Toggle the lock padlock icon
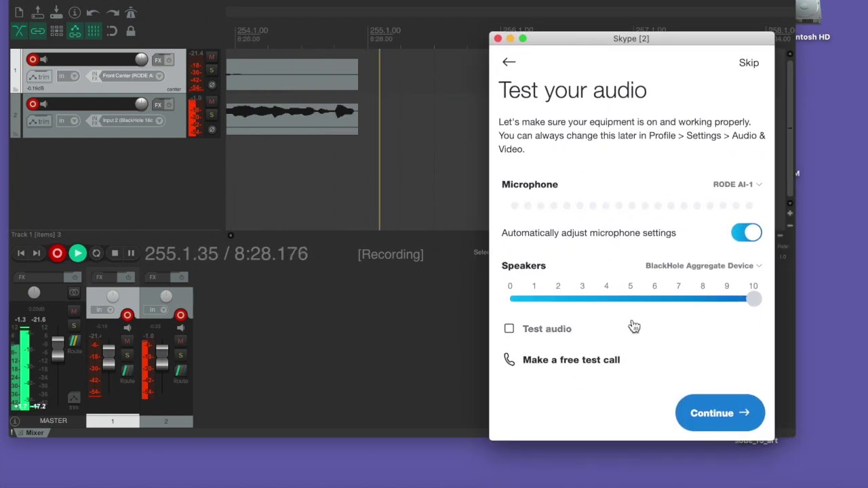Image resolution: width=868 pixels, height=488 pixels. (x=131, y=30)
